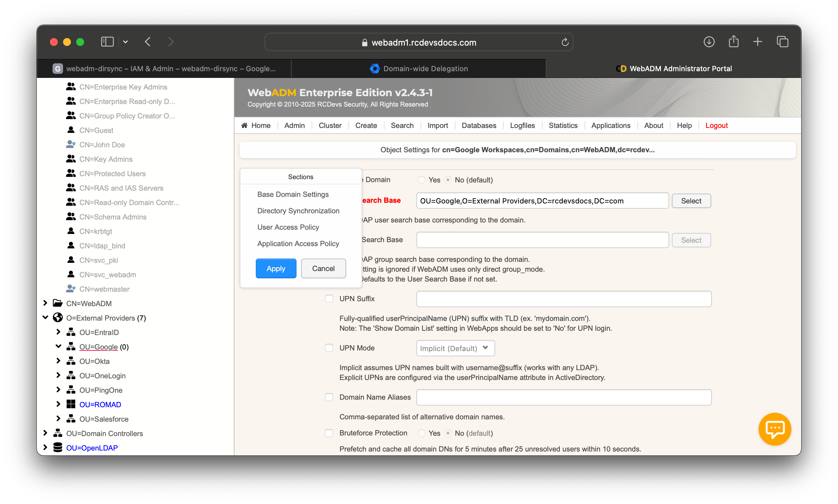
Task: Click the Safari address bar
Action: 419,42
